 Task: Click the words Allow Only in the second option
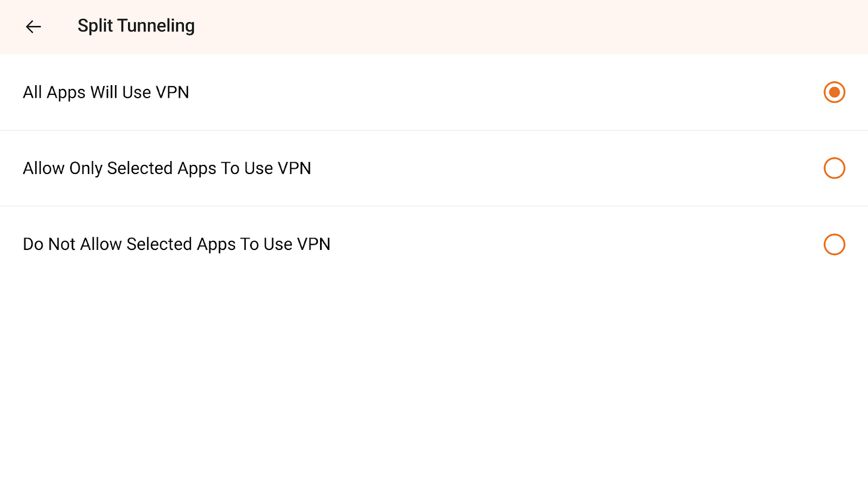coord(62,168)
